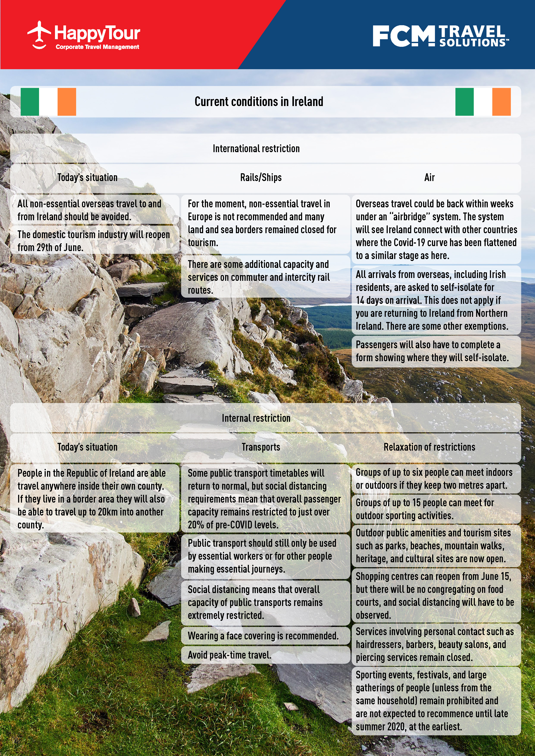
Task: Click the 'Transports' column heading
Action: click(261, 447)
